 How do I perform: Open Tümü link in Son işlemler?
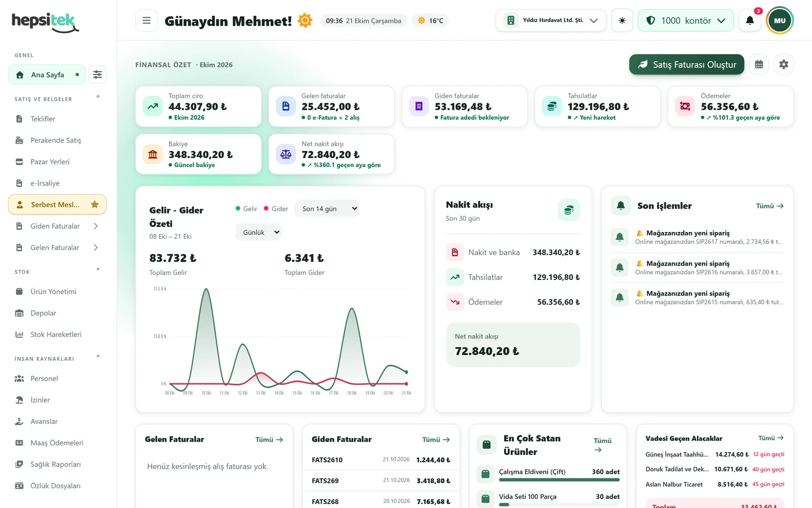pos(770,206)
